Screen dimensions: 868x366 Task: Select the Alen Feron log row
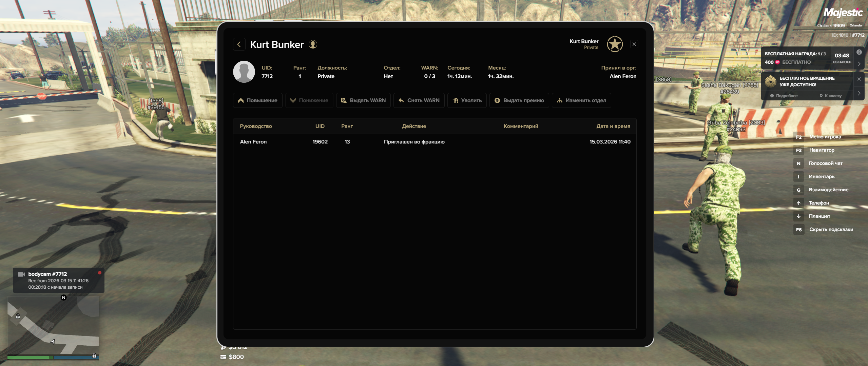435,142
